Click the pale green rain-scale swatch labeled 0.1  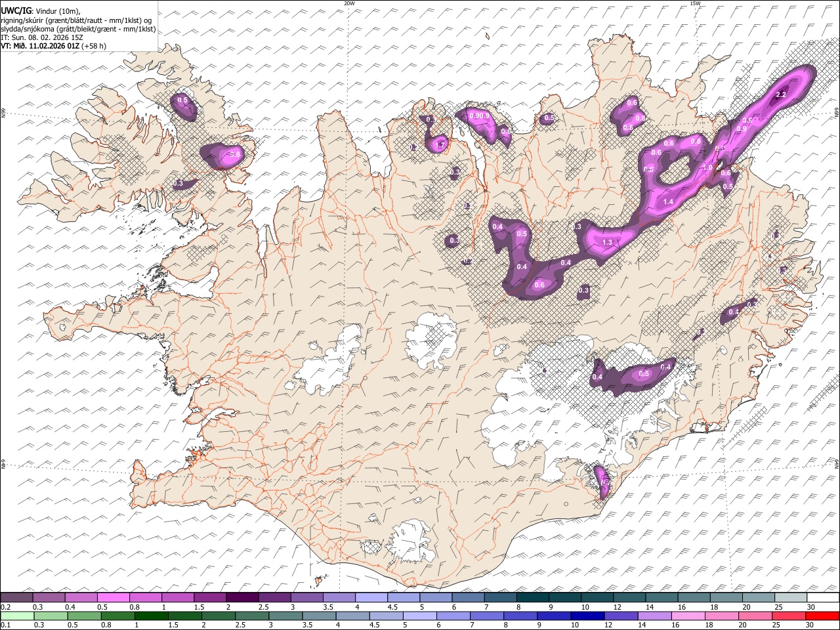click(17, 616)
